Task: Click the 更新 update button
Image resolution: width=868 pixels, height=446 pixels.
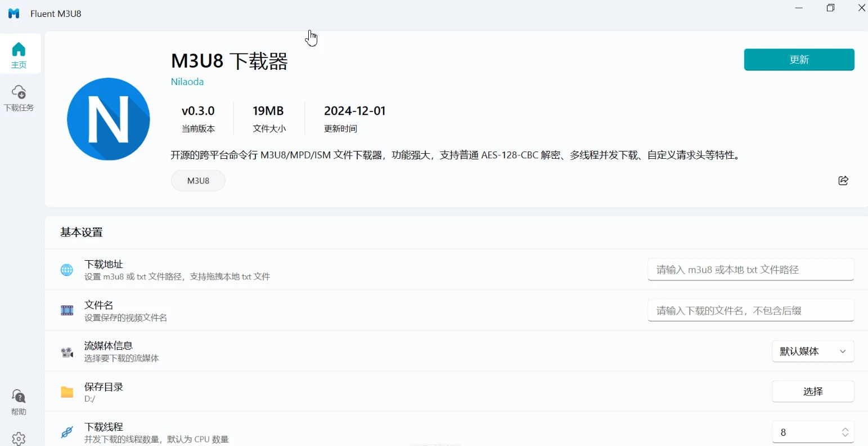Action: (x=799, y=60)
